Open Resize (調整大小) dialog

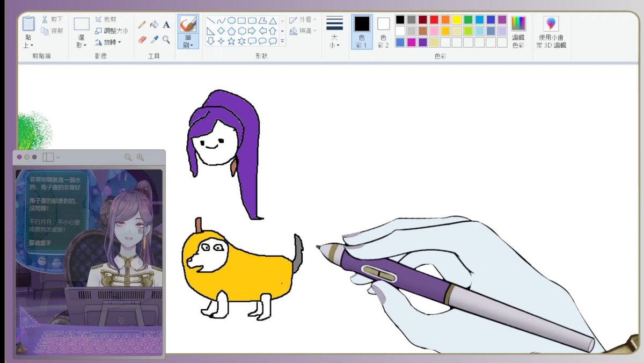112,31
